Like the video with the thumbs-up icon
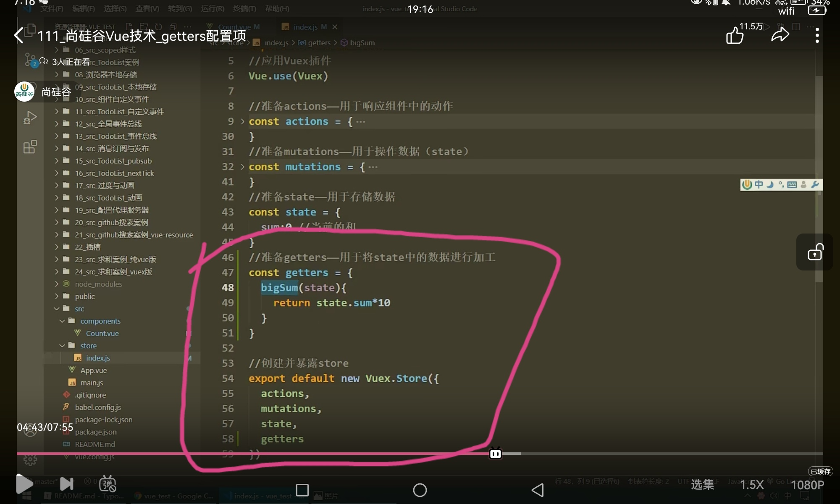 pyautogui.click(x=735, y=35)
